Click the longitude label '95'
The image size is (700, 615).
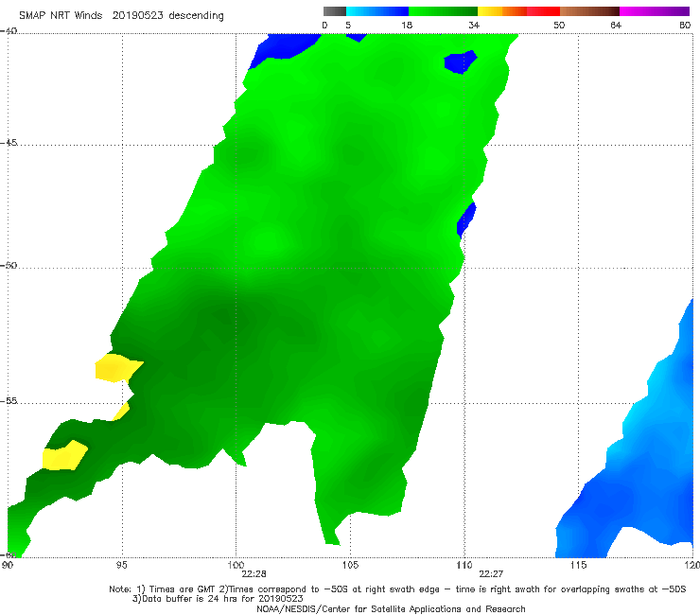tap(121, 566)
